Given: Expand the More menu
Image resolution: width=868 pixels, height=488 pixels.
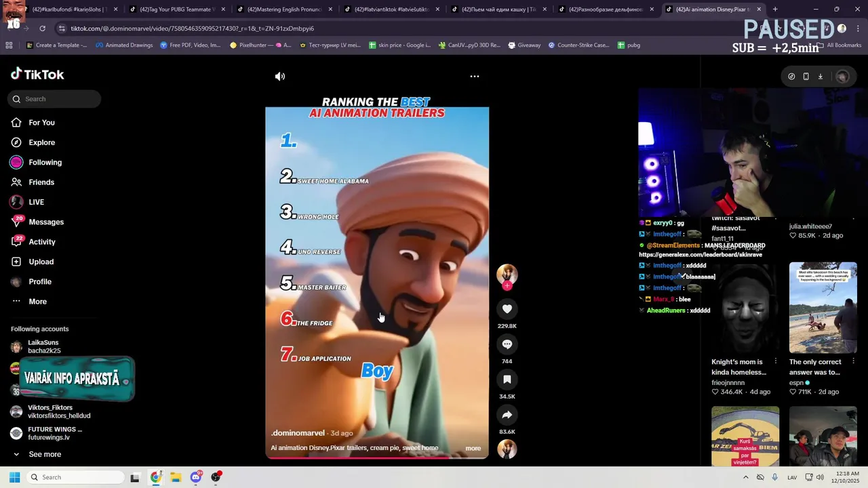Looking at the screenshot, I should 37,302.
